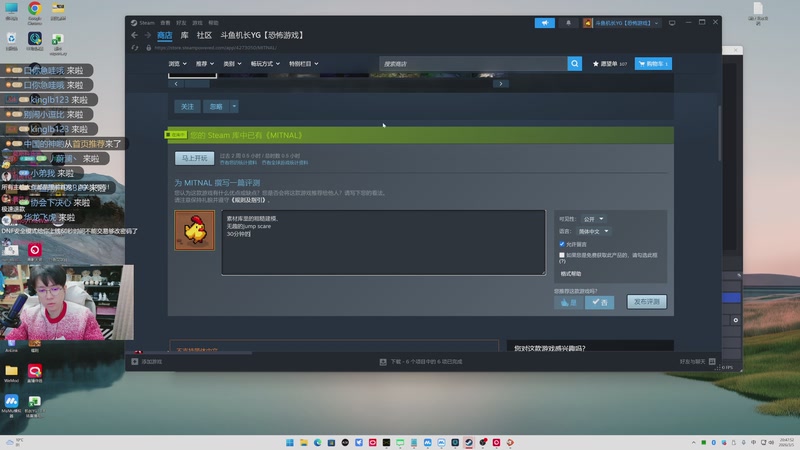Click the review text input area
Screen dimensions: 800x450
point(383,243)
